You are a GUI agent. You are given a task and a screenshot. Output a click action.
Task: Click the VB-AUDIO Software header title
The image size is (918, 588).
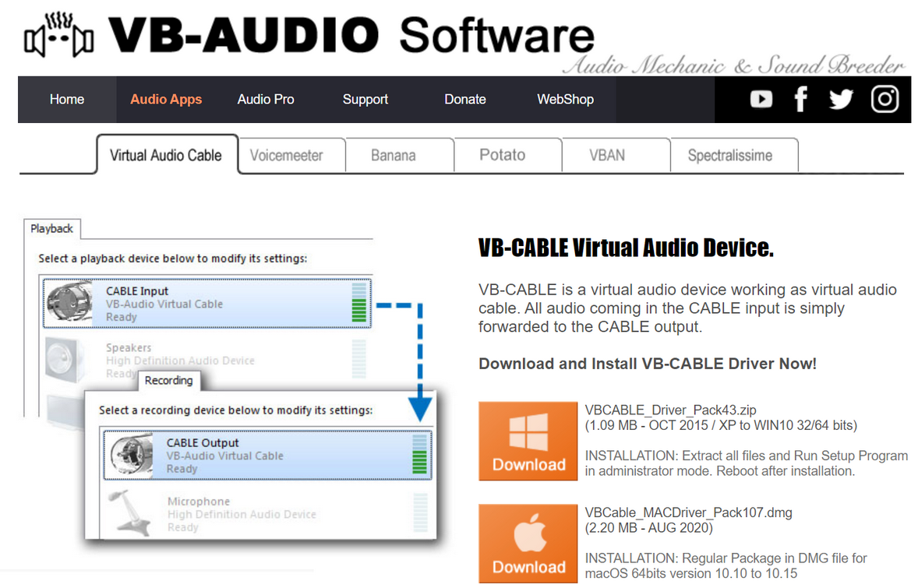click(x=351, y=35)
